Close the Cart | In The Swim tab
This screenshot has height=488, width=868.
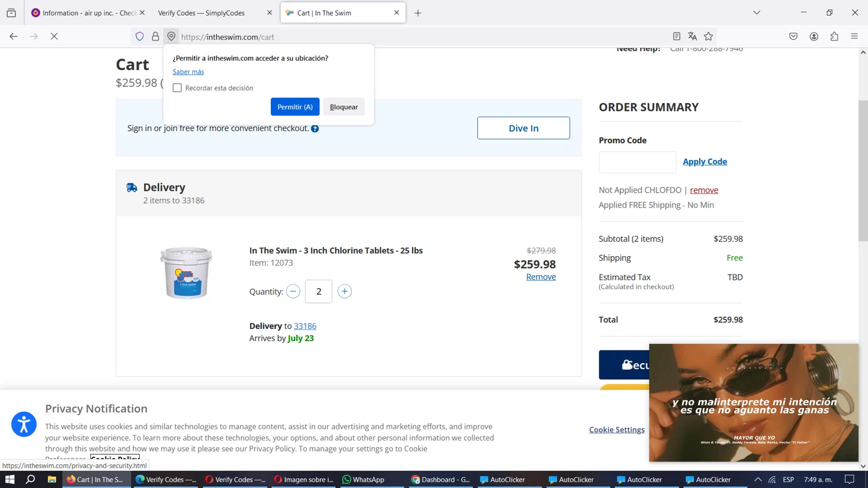click(396, 13)
